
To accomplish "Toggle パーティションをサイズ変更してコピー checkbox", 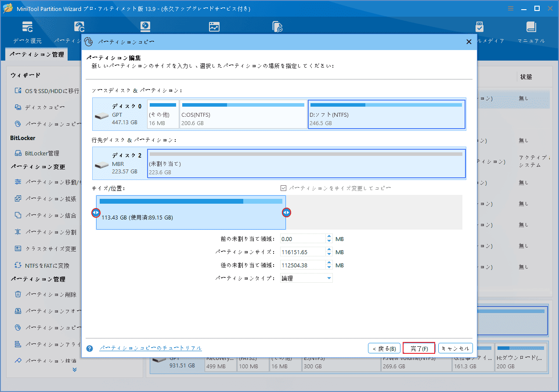I will [x=284, y=188].
